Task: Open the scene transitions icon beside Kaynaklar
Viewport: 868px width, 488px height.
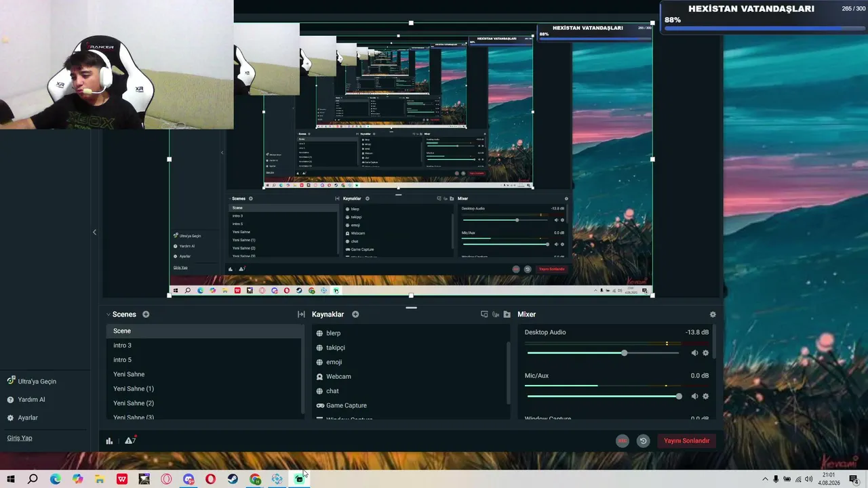Action: click(301, 314)
